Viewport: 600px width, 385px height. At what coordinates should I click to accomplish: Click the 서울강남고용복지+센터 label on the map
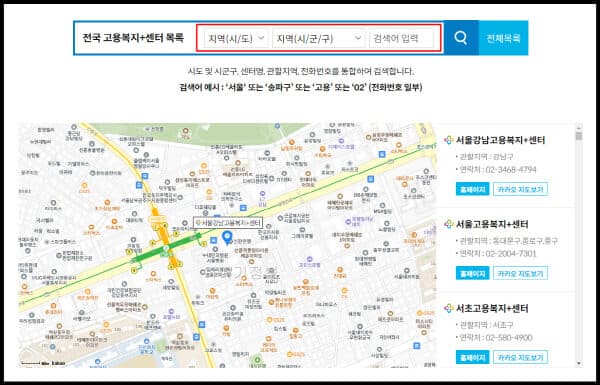[228, 223]
